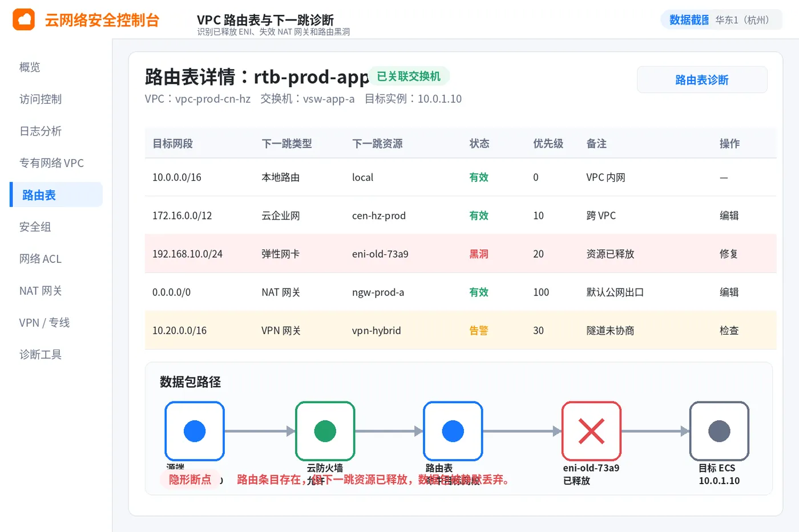Click the cen-hz-prod next-hop resource
Viewport: 799px width, 532px height.
point(379,216)
